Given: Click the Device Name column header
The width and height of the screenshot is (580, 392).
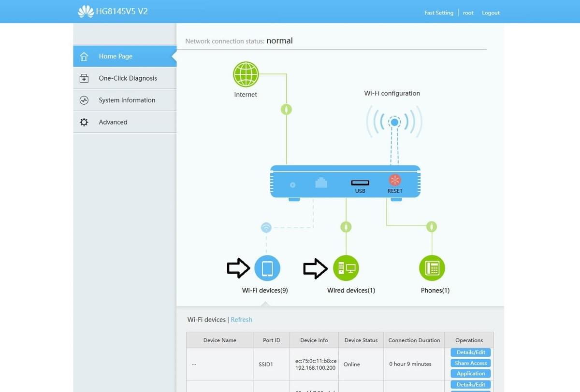Looking at the screenshot, I should click(220, 340).
